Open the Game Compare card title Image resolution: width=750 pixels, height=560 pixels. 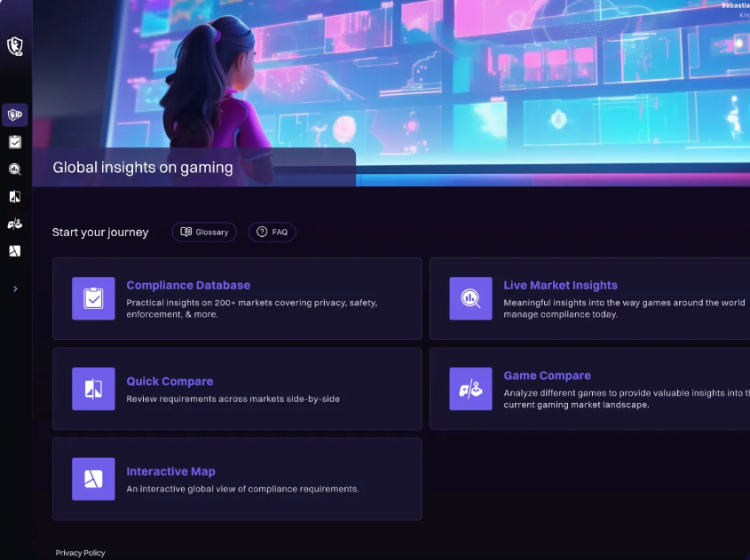click(547, 375)
